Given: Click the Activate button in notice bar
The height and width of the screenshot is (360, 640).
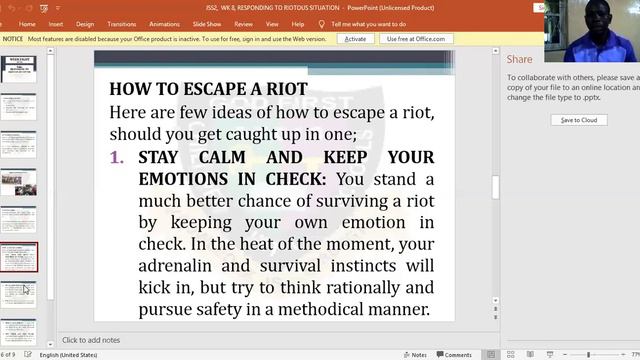Looking at the screenshot, I should coord(355,39).
